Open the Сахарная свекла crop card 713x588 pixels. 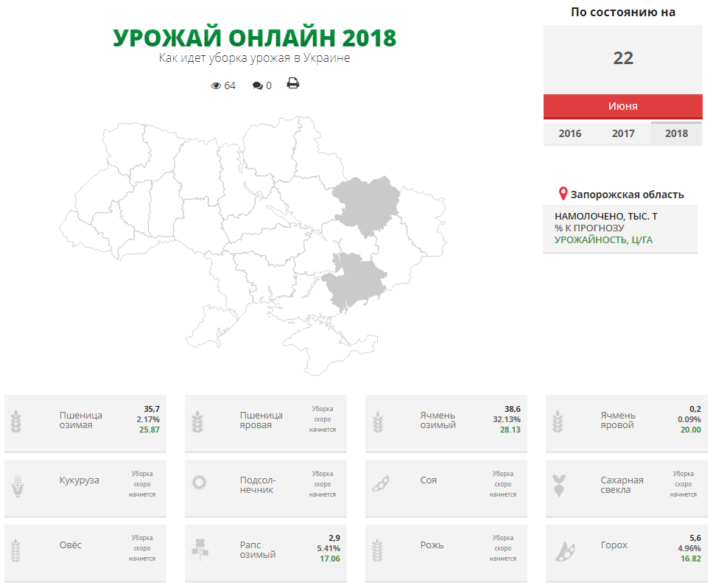[627, 489]
